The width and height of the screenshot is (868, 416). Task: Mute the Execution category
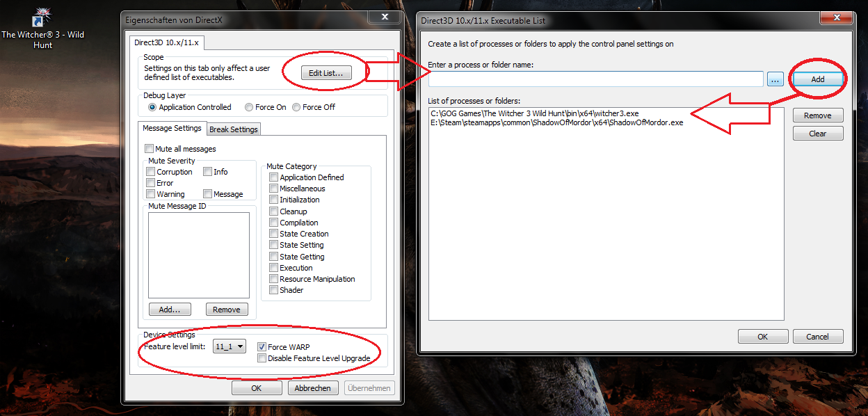pos(273,268)
